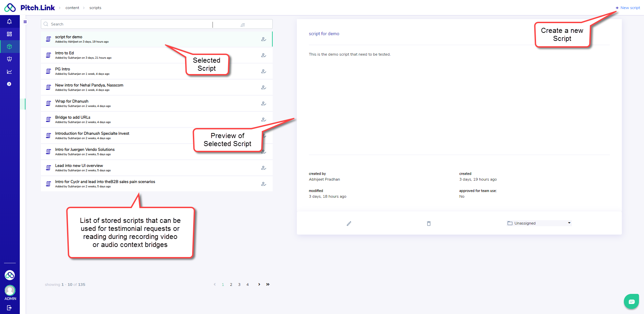The image size is (644, 314).
Task: Open the notifications bell in sidebar
Action: pos(9,21)
